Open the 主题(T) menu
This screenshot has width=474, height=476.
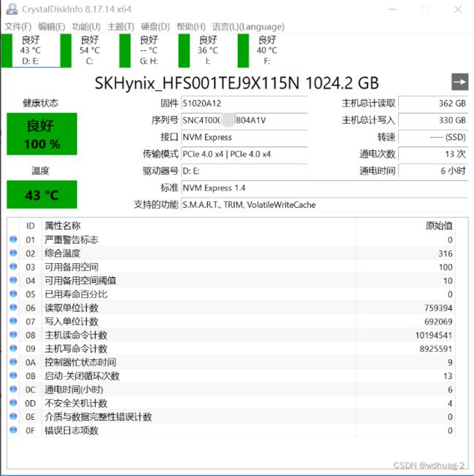click(120, 27)
